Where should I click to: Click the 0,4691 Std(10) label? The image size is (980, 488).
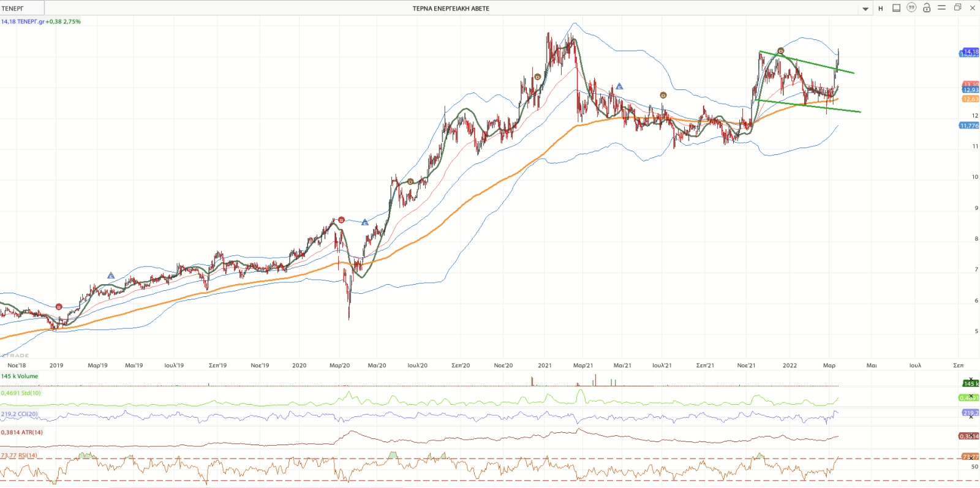[x=21, y=393]
